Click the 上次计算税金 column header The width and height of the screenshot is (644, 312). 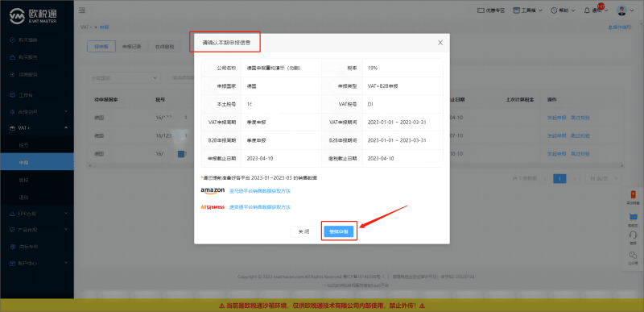[x=519, y=99]
